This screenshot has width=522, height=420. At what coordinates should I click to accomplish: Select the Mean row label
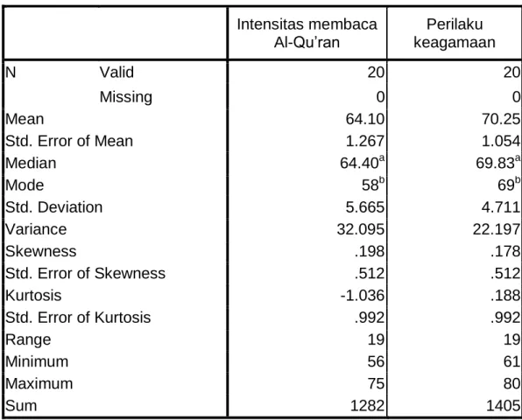(x=25, y=119)
